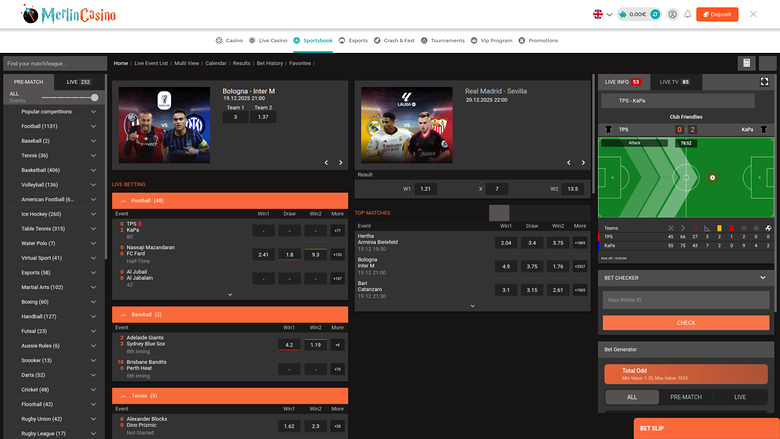
Task: Open the language selector with UK flag
Action: tap(601, 14)
